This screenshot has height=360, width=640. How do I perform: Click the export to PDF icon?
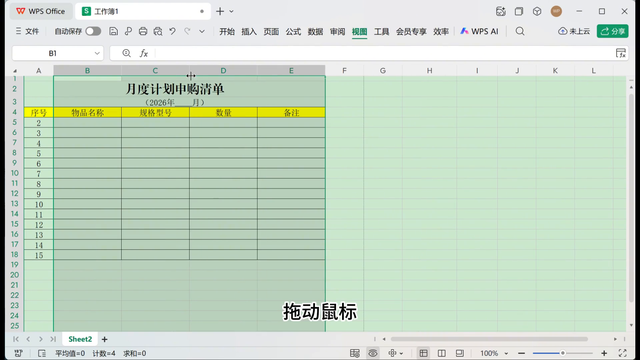click(128, 31)
